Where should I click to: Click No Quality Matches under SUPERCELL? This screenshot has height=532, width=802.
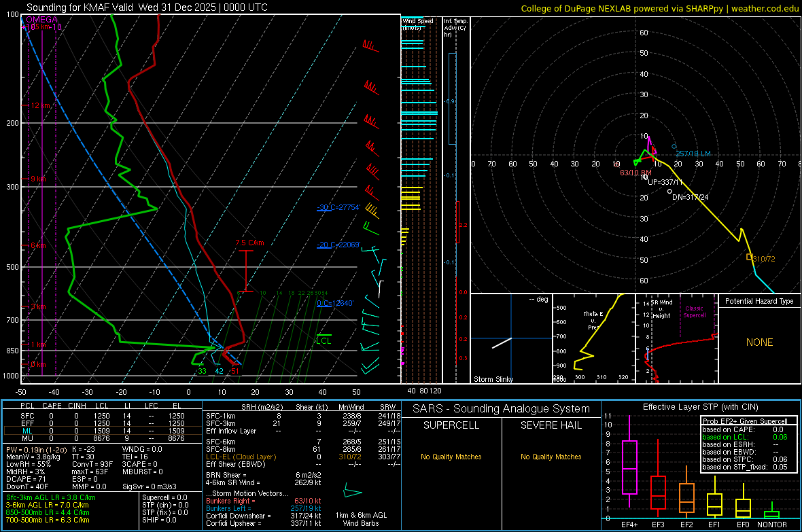tap(451, 457)
